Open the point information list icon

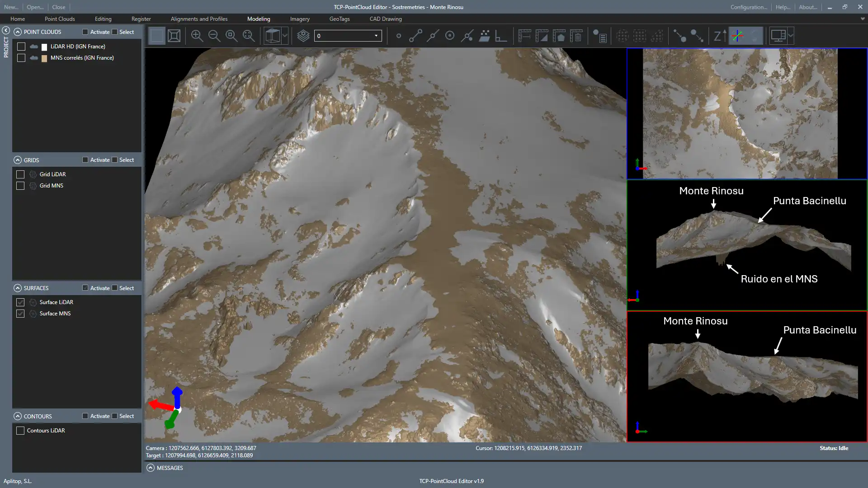tap(599, 36)
